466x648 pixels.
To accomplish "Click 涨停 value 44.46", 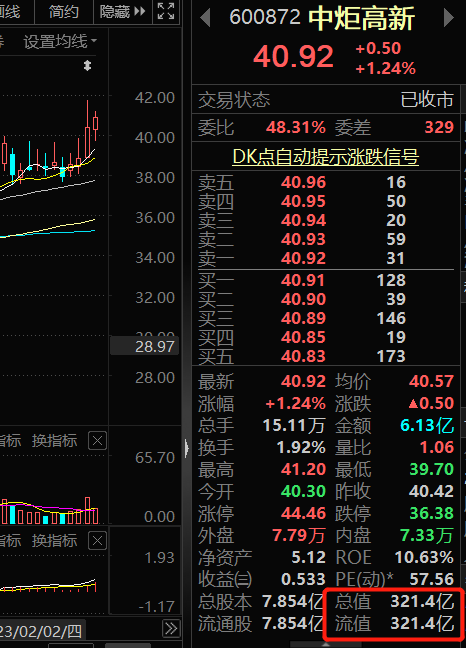I will 304,513.
